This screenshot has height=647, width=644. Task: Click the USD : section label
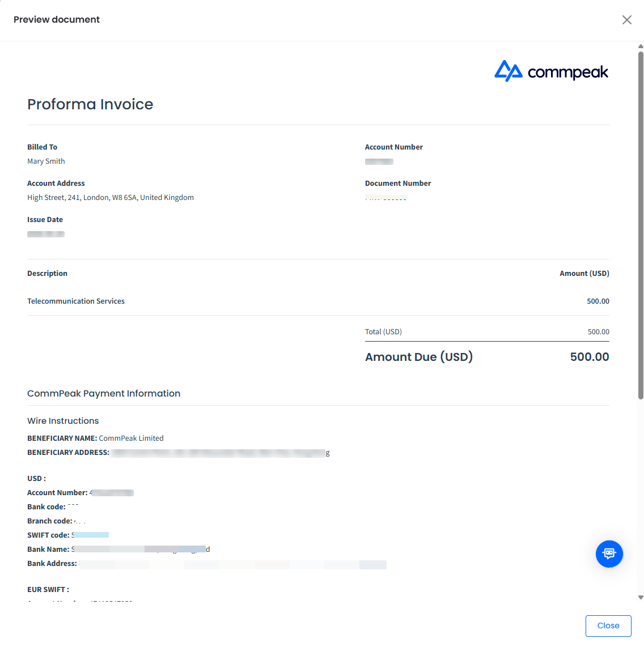pyautogui.click(x=36, y=479)
